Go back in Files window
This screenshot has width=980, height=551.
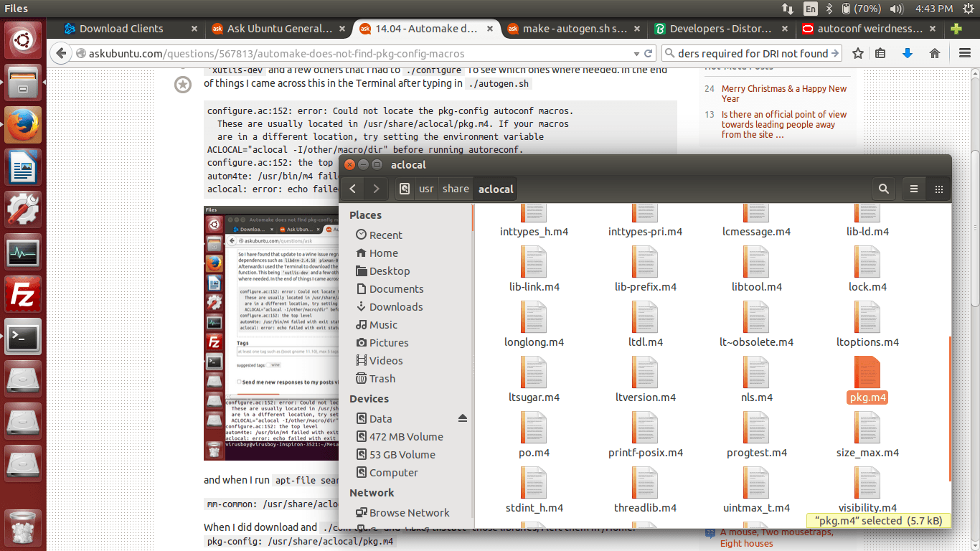pyautogui.click(x=353, y=189)
